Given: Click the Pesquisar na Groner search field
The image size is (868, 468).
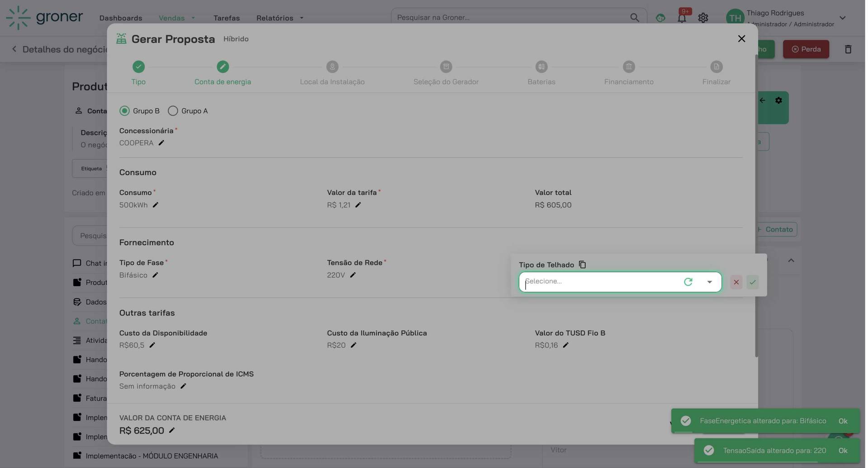Looking at the screenshot, I should [x=511, y=18].
